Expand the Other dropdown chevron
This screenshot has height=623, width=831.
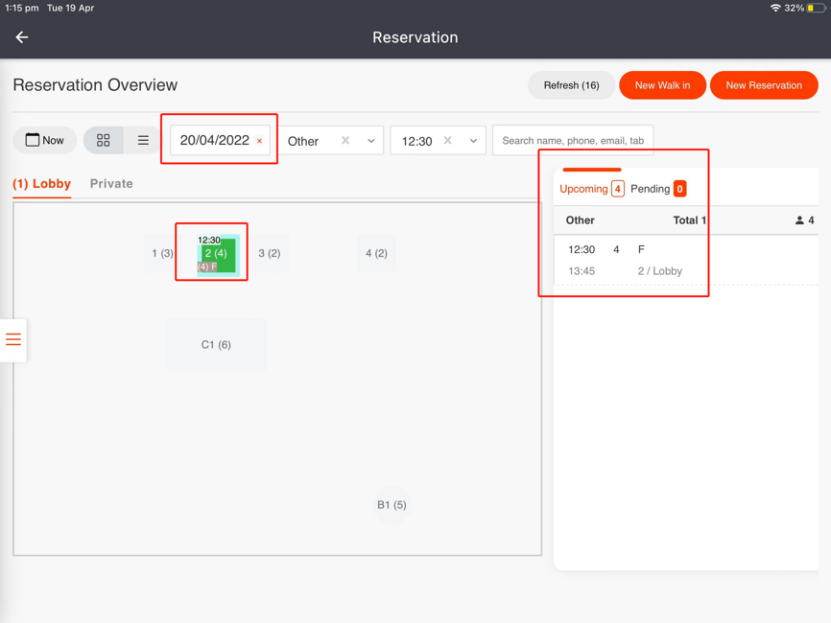[x=371, y=141]
